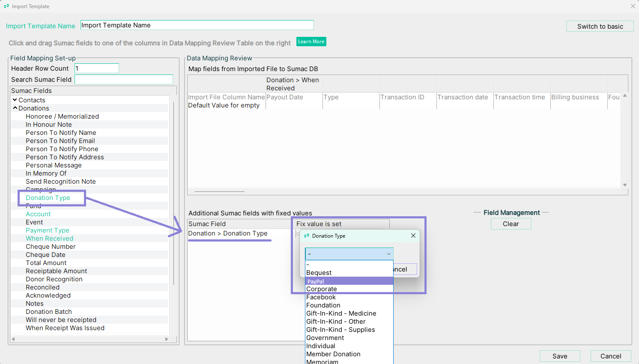Select the Account field
The image size is (639, 364).
(38, 214)
